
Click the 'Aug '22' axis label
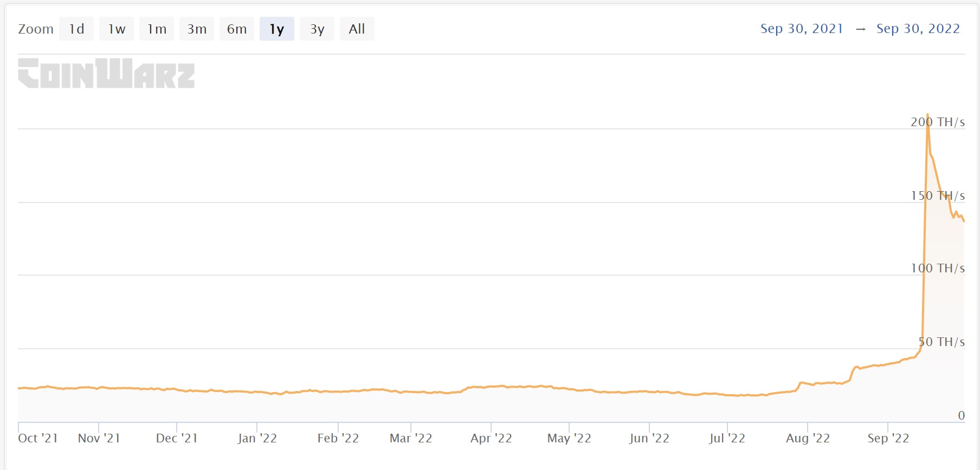click(808, 438)
